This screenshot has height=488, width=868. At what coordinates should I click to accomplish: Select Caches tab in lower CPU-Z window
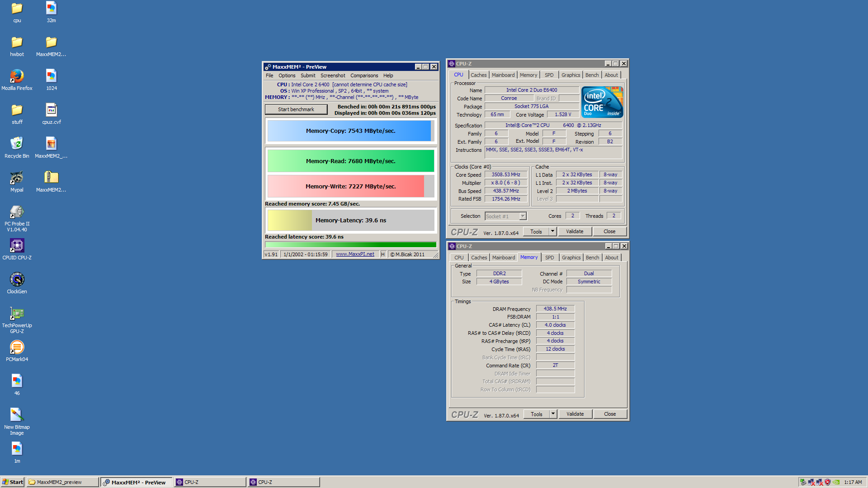point(479,258)
